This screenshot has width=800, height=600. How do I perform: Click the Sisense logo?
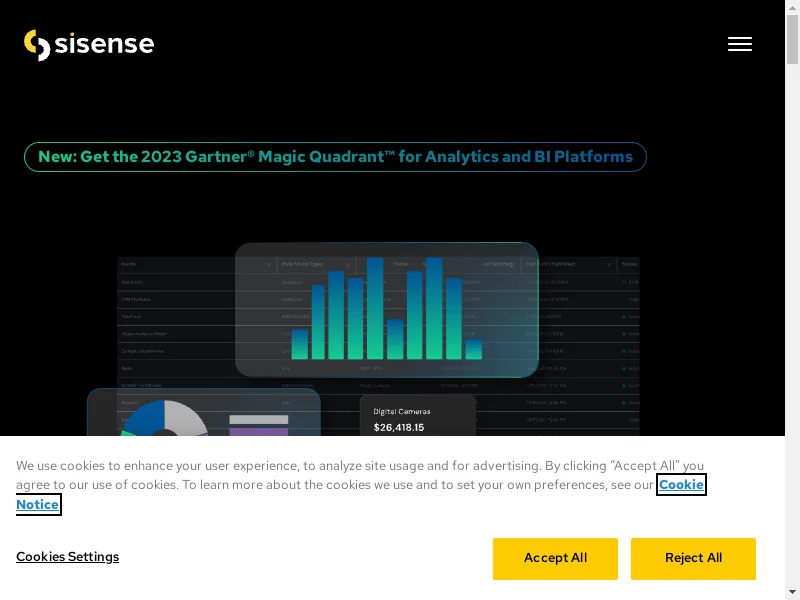(x=89, y=45)
